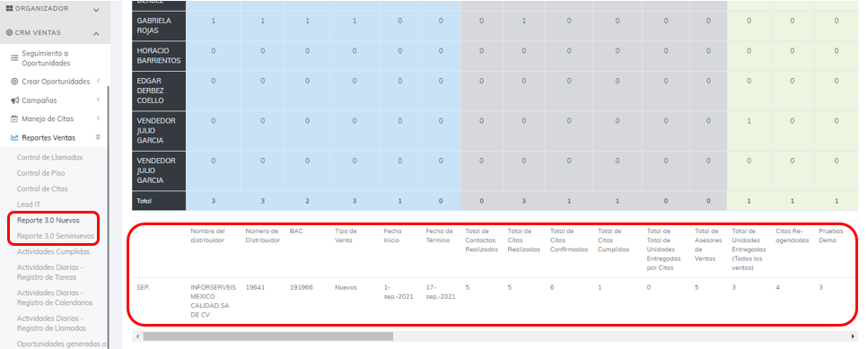
Task: Click the sidebar vertical scrollbar
Action: pos(109,217)
